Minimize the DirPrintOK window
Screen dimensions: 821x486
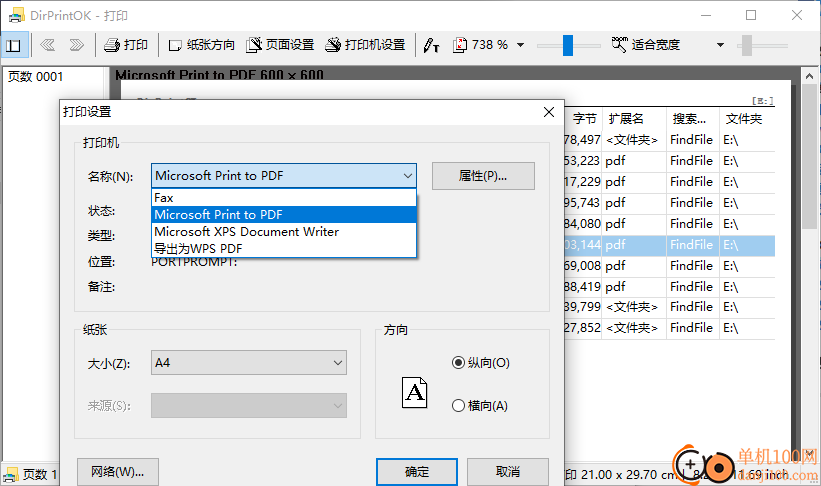706,15
